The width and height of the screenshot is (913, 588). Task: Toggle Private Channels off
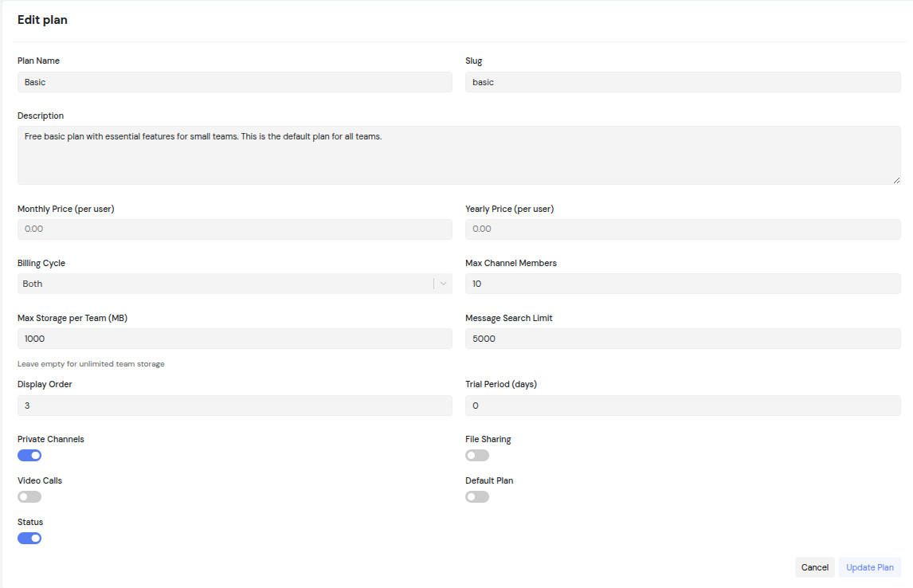tap(29, 455)
